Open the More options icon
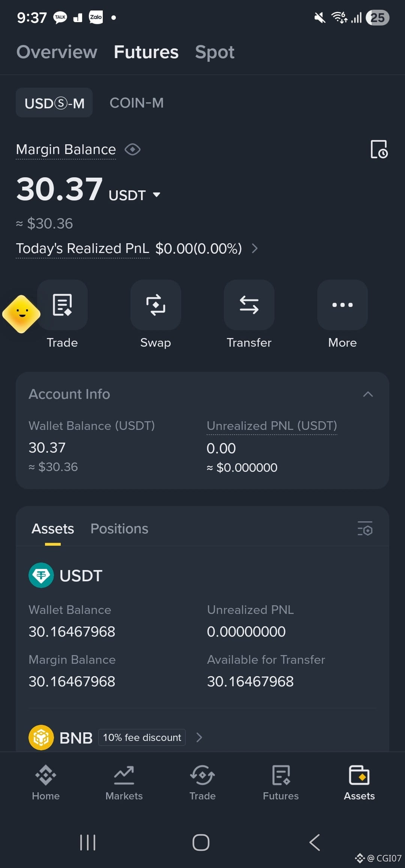The width and height of the screenshot is (405, 868). [342, 305]
